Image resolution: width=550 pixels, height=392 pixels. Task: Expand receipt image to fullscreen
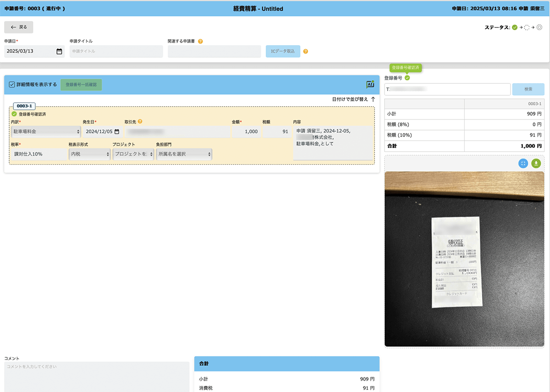(x=523, y=163)
